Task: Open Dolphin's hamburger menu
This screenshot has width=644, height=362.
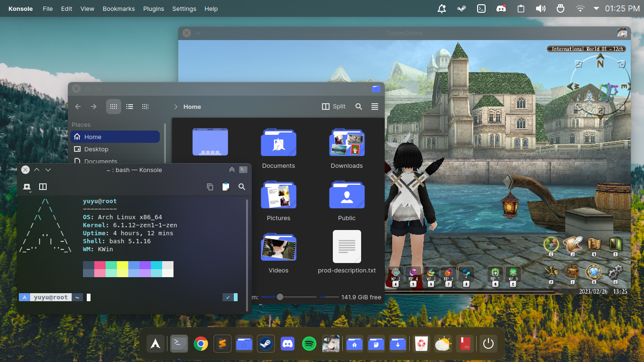Action: 375,107
